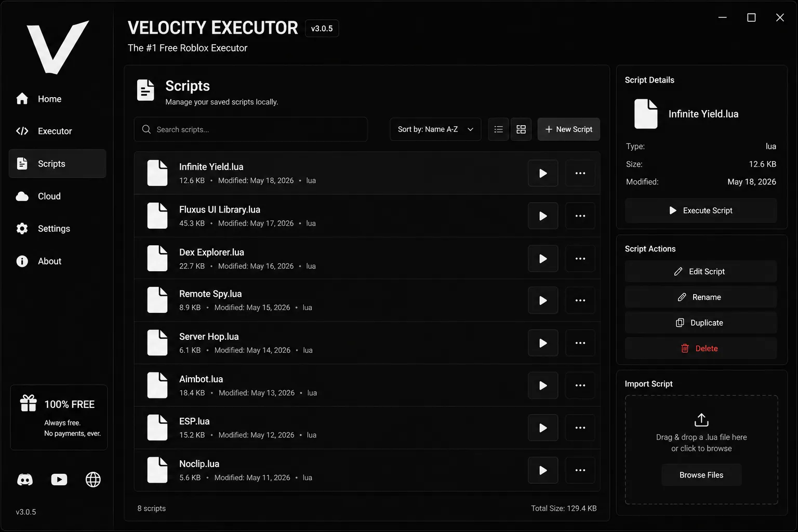The height and width of the screenshot is (532, 798).
Task: Duplicate the selected script
Action: 701,323
